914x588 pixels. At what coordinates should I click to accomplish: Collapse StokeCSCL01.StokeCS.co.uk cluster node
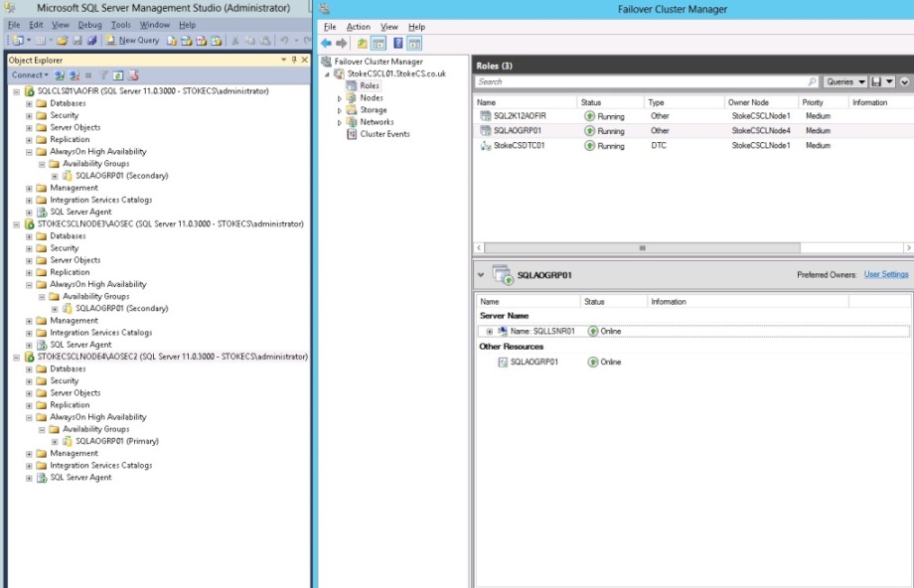[327, 74]
